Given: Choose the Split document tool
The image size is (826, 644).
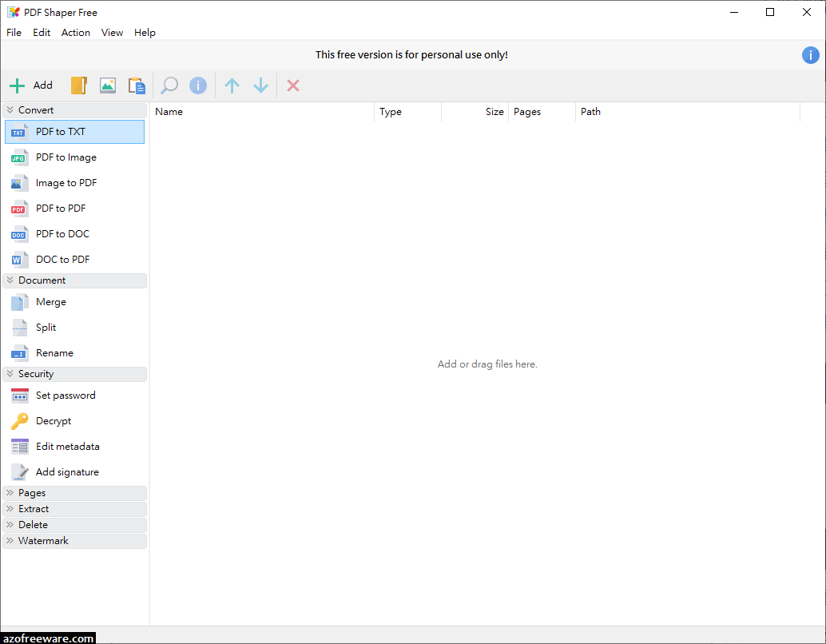Looking at the screenshot, I should [x=75, y=328].
